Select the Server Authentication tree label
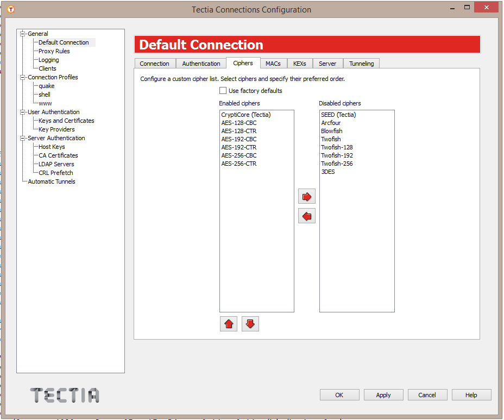The width and height of the screenshot is (504, 420). pos(56,138)
